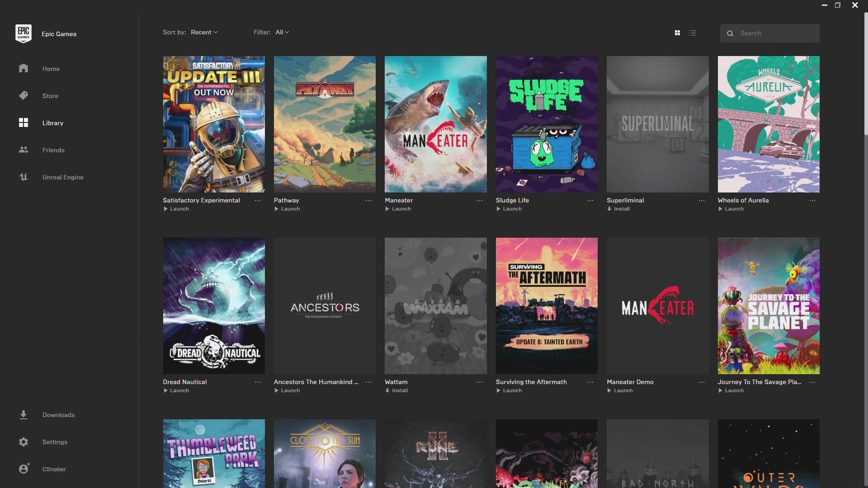Install Superliminal

(618, 209)
